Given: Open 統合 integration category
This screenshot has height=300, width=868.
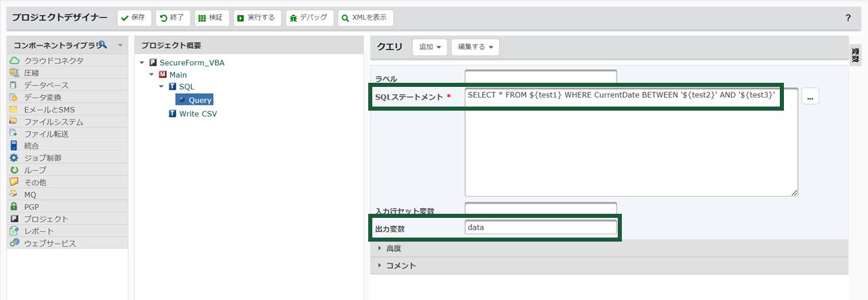Looking at the screenshot, I should pyautogui.click(x=67, y=145).
